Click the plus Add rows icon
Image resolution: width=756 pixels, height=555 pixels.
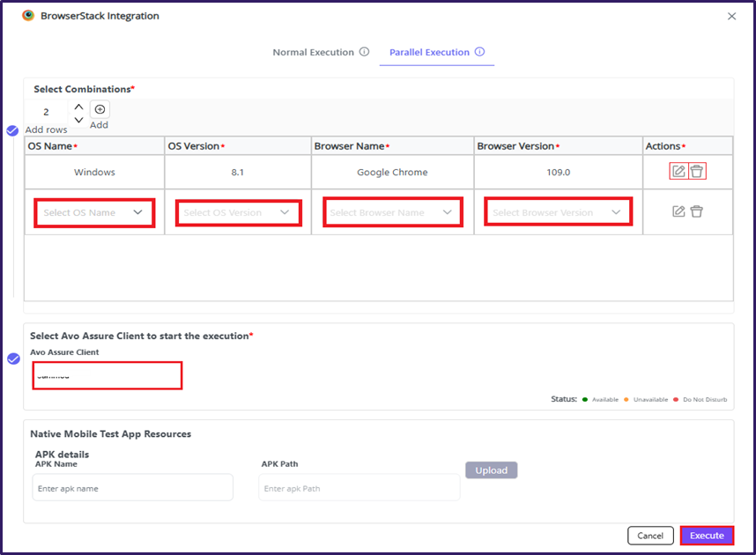(x=100, y=109)
